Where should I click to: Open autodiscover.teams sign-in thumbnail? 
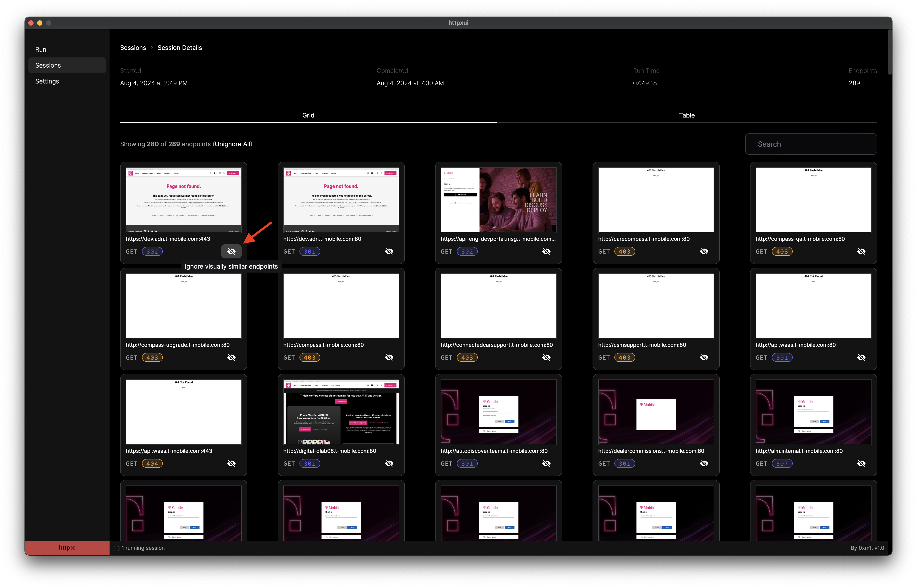tap(498, 412)
